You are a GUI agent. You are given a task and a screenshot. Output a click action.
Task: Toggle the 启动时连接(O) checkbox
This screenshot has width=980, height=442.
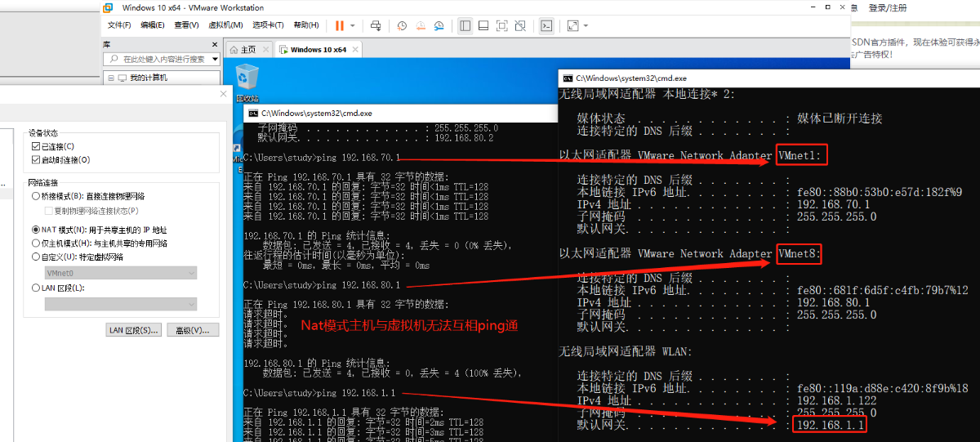[x=35, y=159]
